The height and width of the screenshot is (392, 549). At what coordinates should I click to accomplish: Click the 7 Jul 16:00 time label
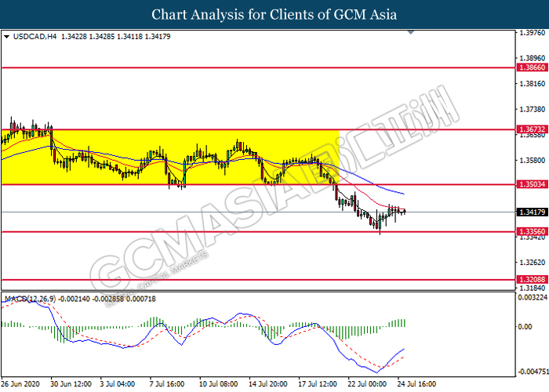[167, 384]
